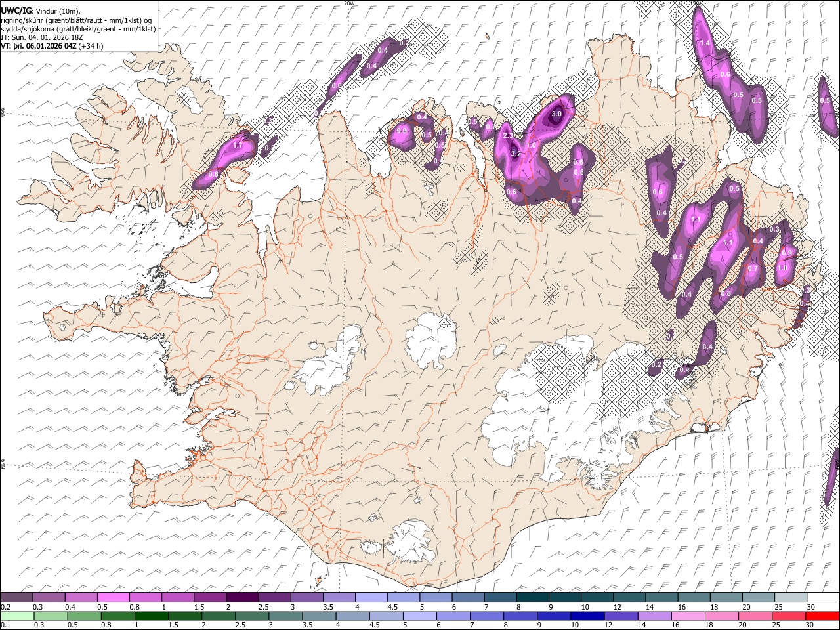Click the '(+34 h)' forecast offset text
Viewport: 840px width, 630px height.
pos(91,46)
